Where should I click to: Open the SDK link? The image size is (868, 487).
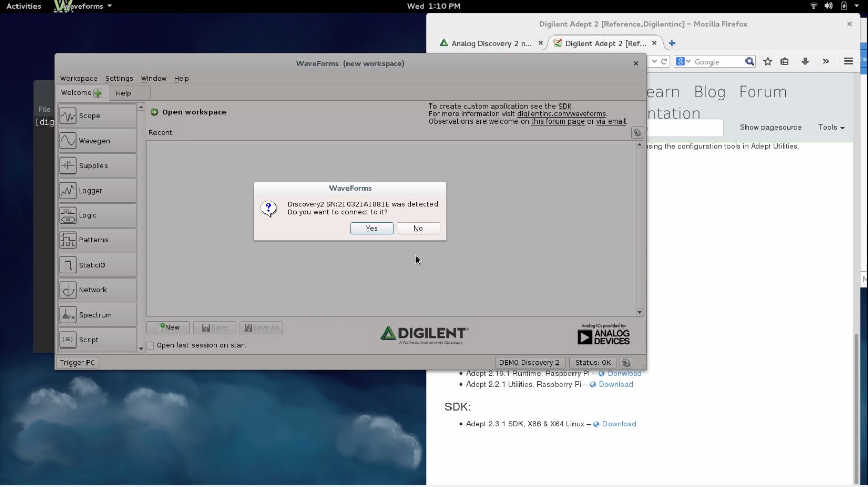click(565, 106)
